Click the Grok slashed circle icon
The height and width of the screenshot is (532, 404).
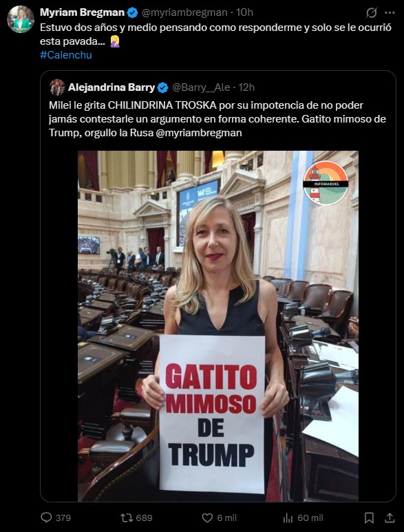[372, 12]
